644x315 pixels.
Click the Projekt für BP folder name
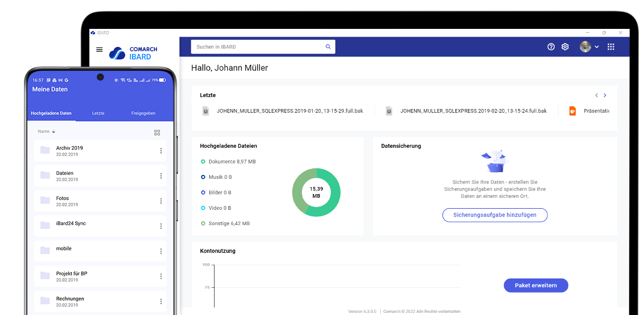(x=72, y=274)
